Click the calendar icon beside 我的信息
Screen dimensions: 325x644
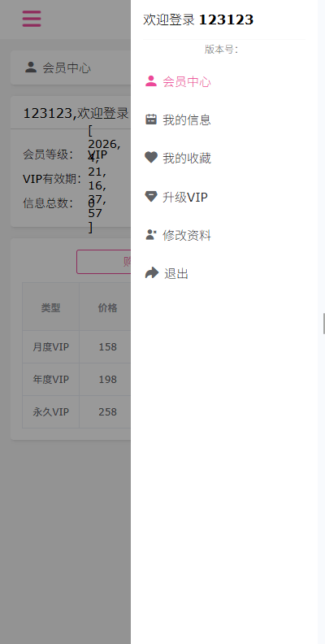pyautogui.click(x=151, y=120)
